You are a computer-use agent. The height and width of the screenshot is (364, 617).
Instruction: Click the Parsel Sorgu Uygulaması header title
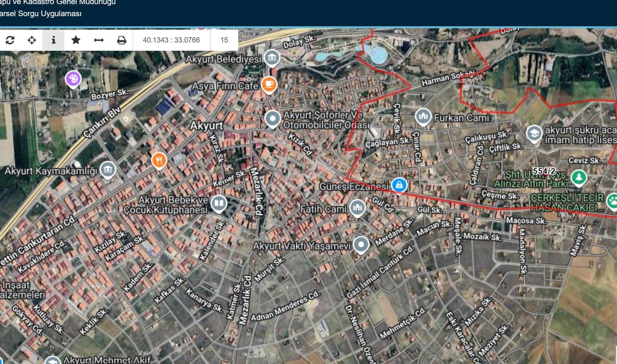click(40, 13)
